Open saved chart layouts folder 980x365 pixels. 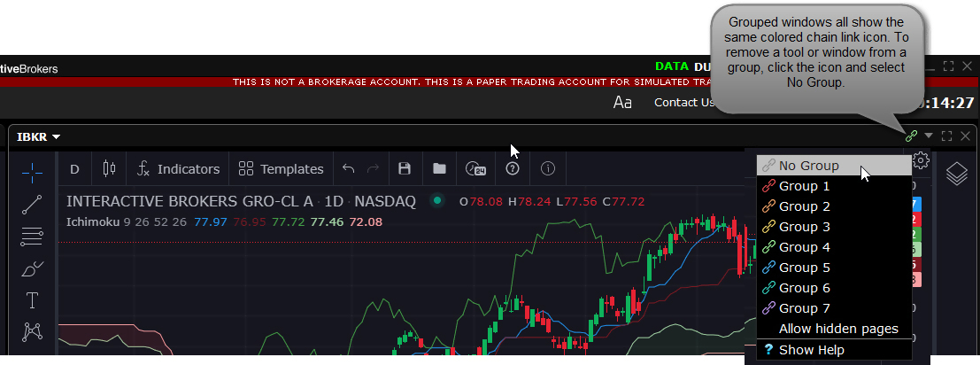pyautogui.click(x=439, y=168)
